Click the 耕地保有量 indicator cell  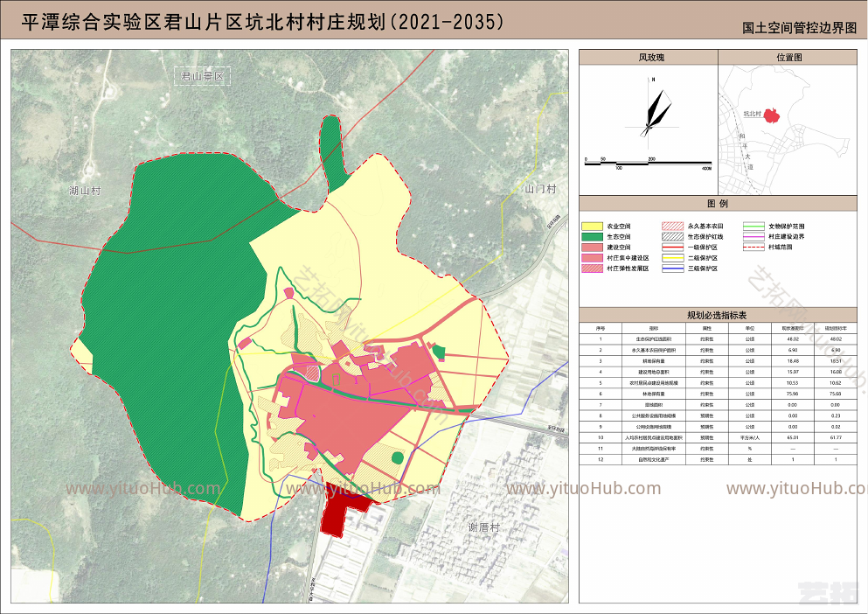pos(654,361)
